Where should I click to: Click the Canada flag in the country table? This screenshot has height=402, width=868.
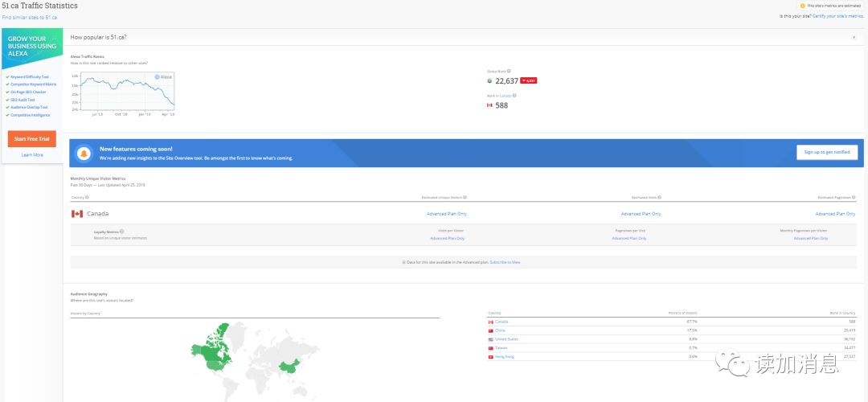pyautogui.click(x=490, y=322)
